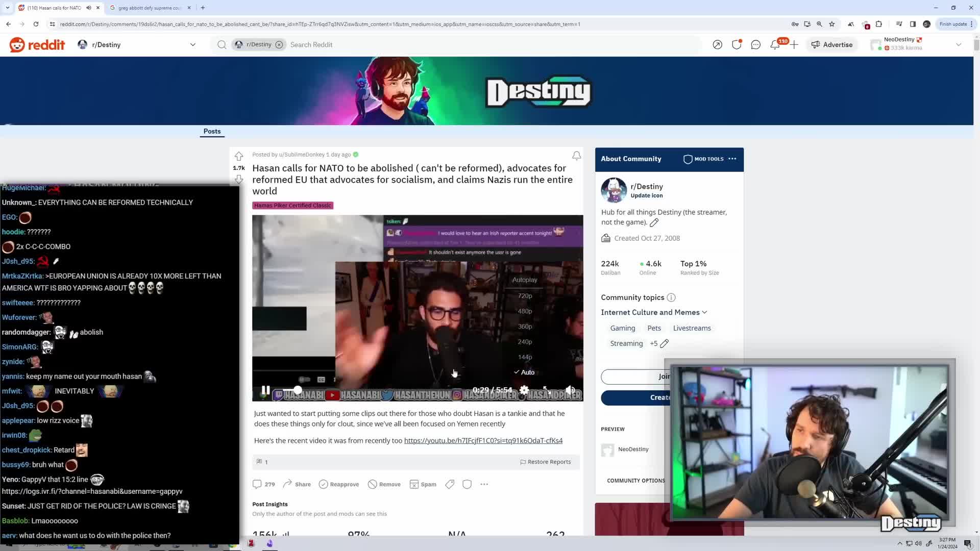This screenshot has width=980, height=551.
Task: Click Hamas Piker Certified Classic flair
Action: [x=292, y=206]
